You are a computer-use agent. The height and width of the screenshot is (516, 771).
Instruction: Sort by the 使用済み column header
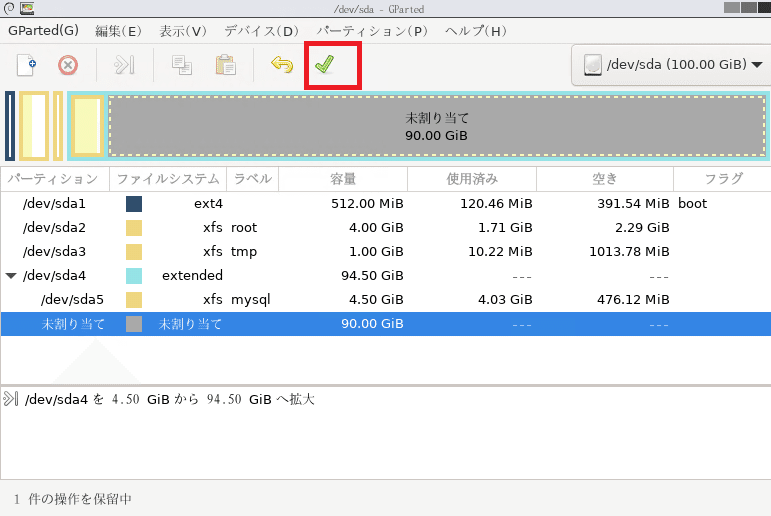point(472,179)
